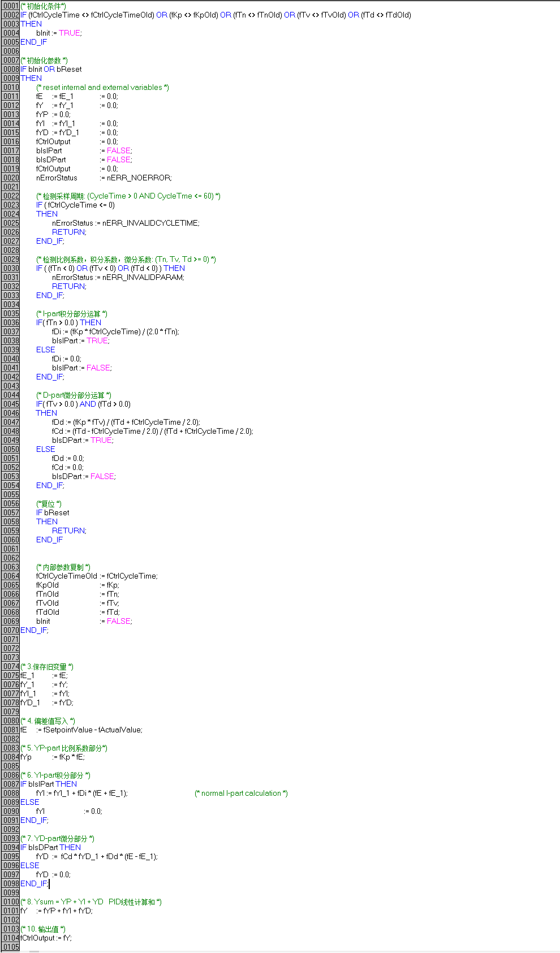The image size is (560, 953).
Task: Click nERR_INVALIDPARAM in the assignment
Action: point(143,277)
